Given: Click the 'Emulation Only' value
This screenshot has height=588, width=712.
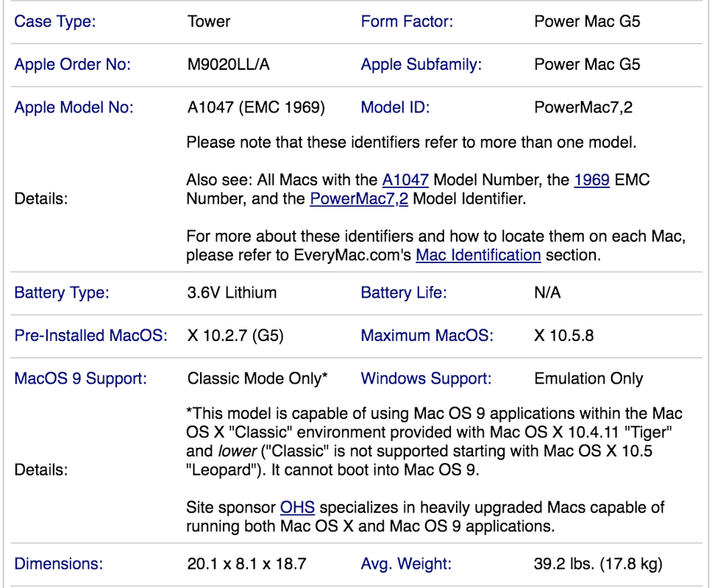Looking at the screenshot, I should [x=588, y=379].
